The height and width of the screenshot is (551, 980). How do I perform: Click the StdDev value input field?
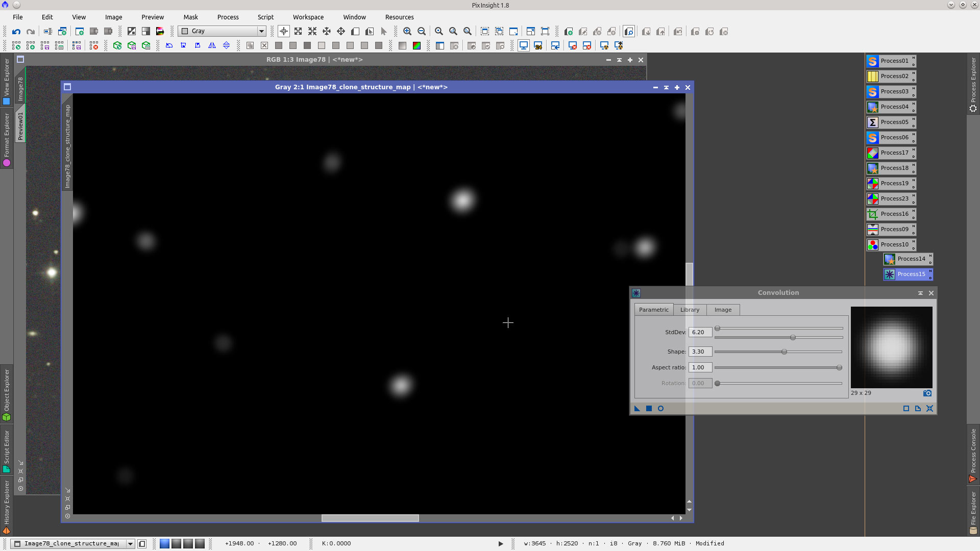[x=700, y=333]
